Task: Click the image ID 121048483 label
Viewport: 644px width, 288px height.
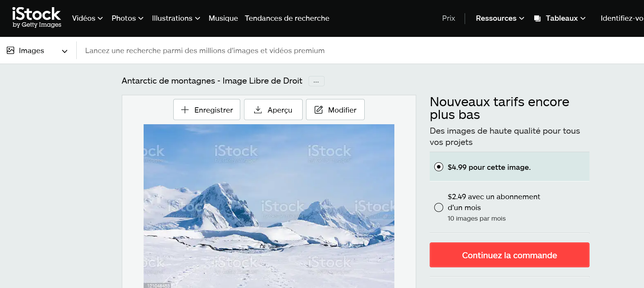Action: coord(158,286)
